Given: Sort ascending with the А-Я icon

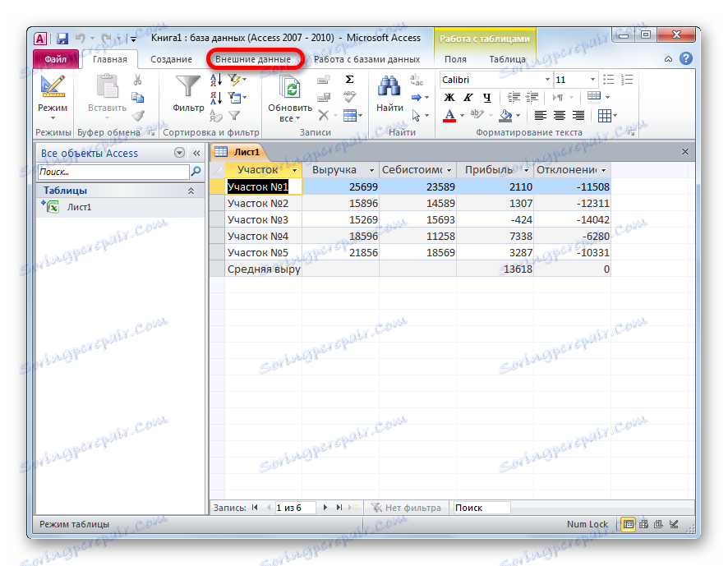Looking at the screenshot, I should tap(216, 80).
